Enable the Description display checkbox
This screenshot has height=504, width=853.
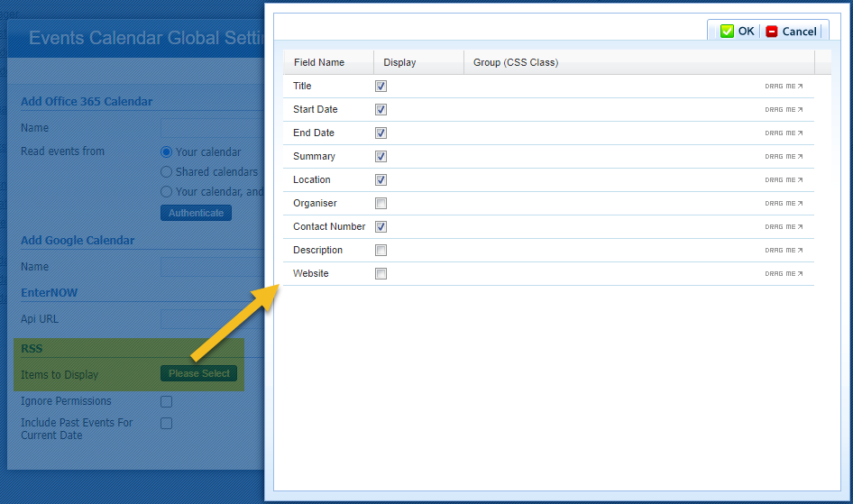pos(381,250)
